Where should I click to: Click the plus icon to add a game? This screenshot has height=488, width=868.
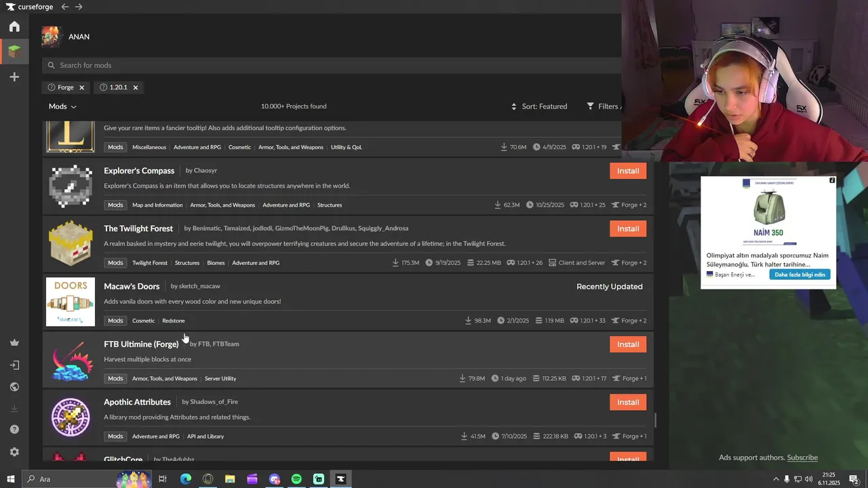[x=14, y=77]
